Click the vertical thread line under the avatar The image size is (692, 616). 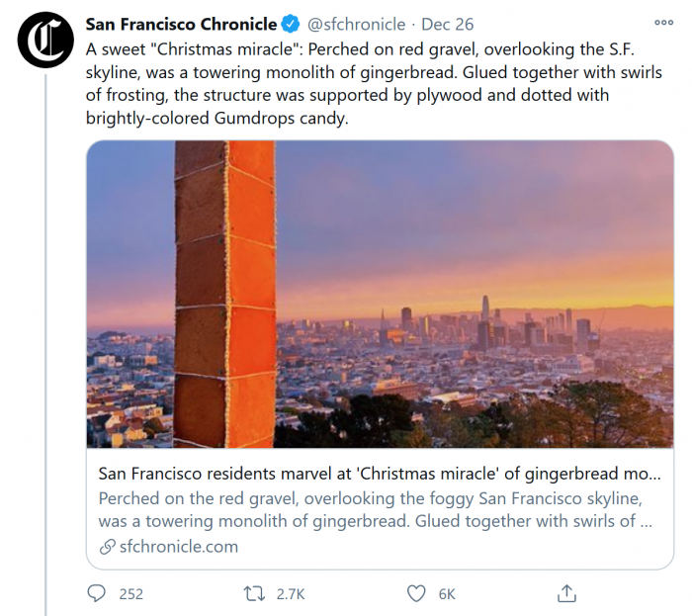point(46,346)
